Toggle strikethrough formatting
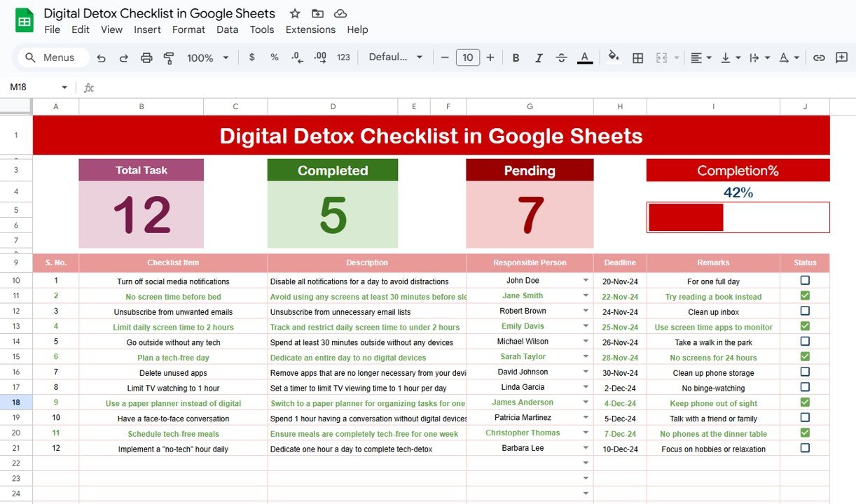 562,58
